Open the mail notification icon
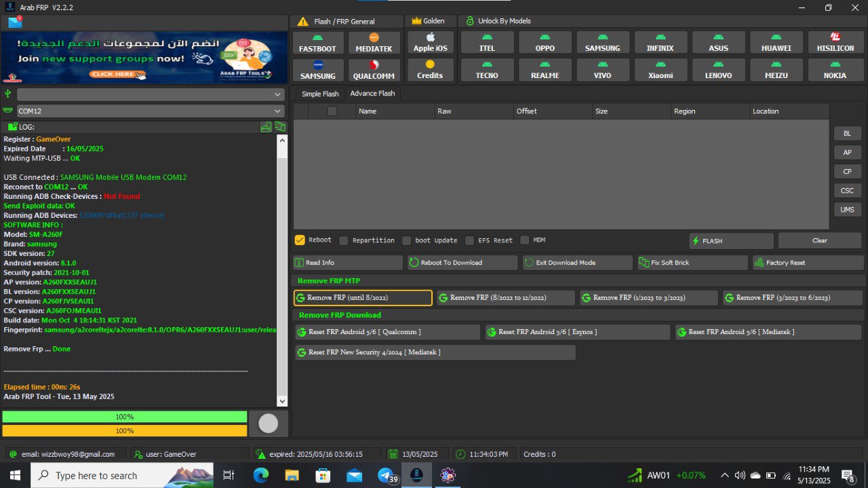This screenshot has width=868, height=488. pos(15,22)
